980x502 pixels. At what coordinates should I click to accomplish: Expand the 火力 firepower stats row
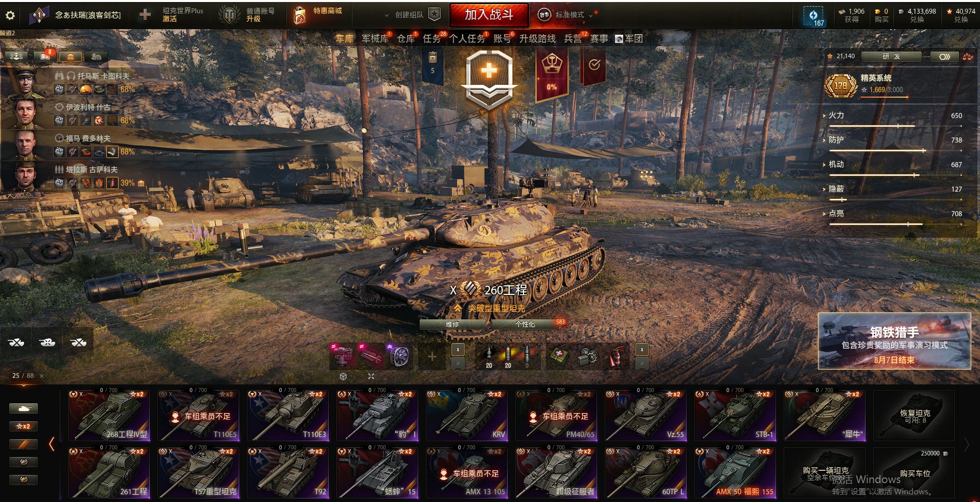pos(892,116)
